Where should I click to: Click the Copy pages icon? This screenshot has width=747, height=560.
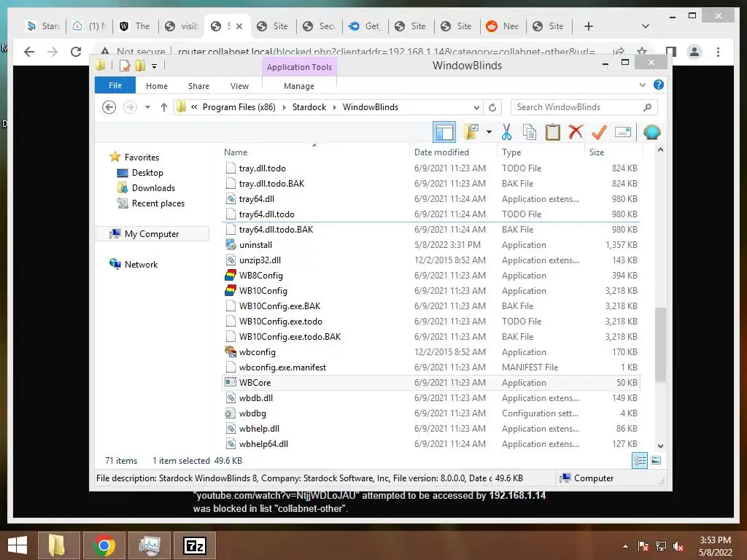pos(530,132)
